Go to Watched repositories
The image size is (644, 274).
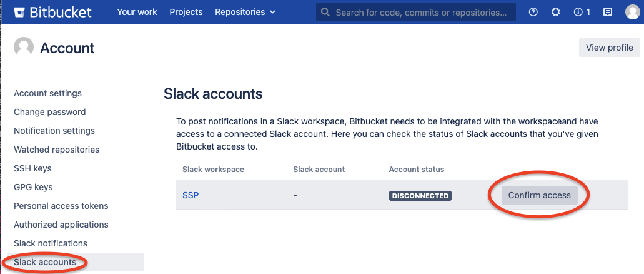click(57, 150)
